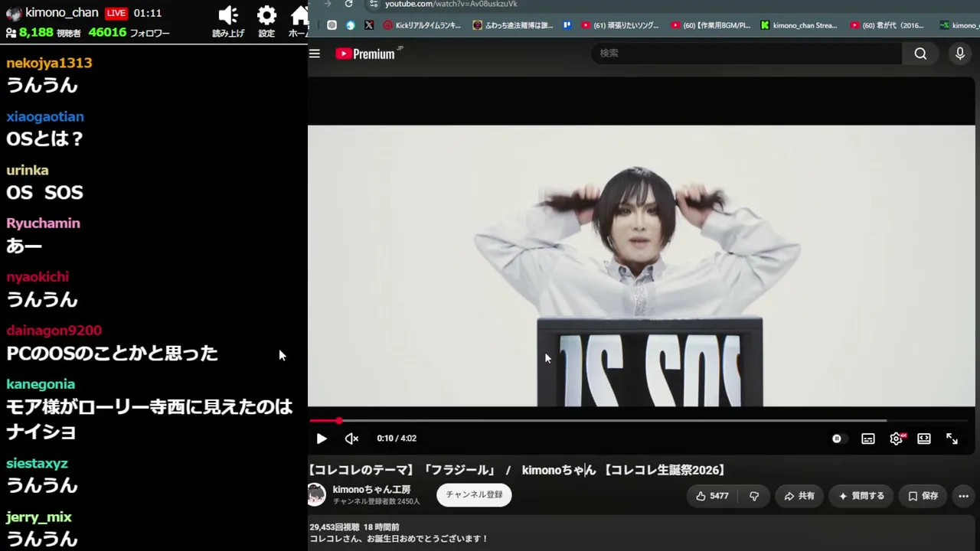The height and width of the screenshot is (551, 980).
Task: Click chat username xiaogaotian
Action: 45,116
